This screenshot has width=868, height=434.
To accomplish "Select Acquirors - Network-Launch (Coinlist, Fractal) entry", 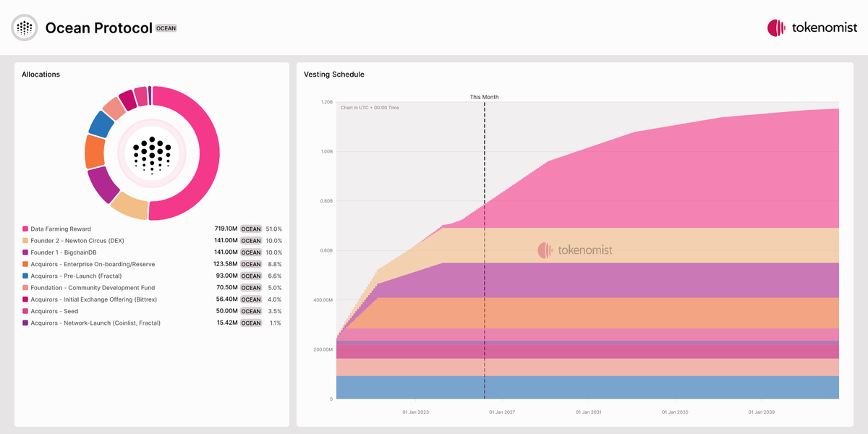I will 95,323.
